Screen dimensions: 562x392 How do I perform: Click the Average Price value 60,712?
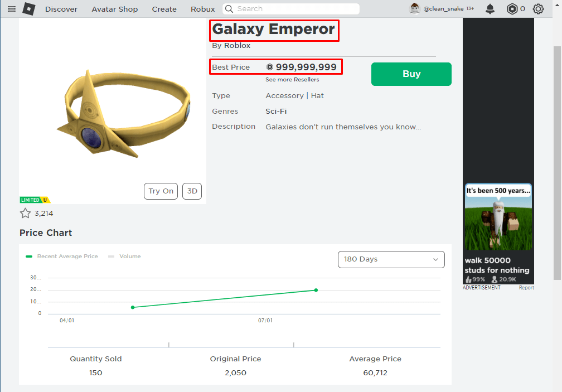pyautogui.click(x=375, y=372)
